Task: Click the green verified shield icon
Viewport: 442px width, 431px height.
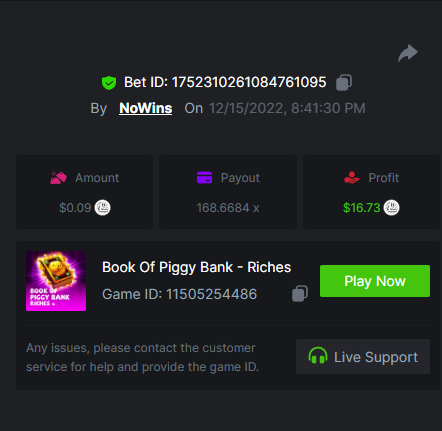Action: pyautogui.click(x=109, y=83)
